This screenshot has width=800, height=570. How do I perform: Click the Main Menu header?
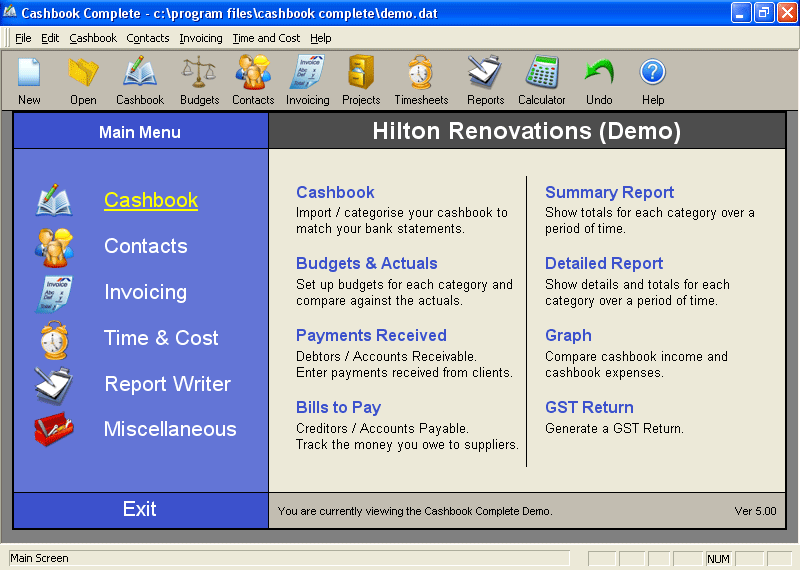pyautogui.click(x=140, y=132)
